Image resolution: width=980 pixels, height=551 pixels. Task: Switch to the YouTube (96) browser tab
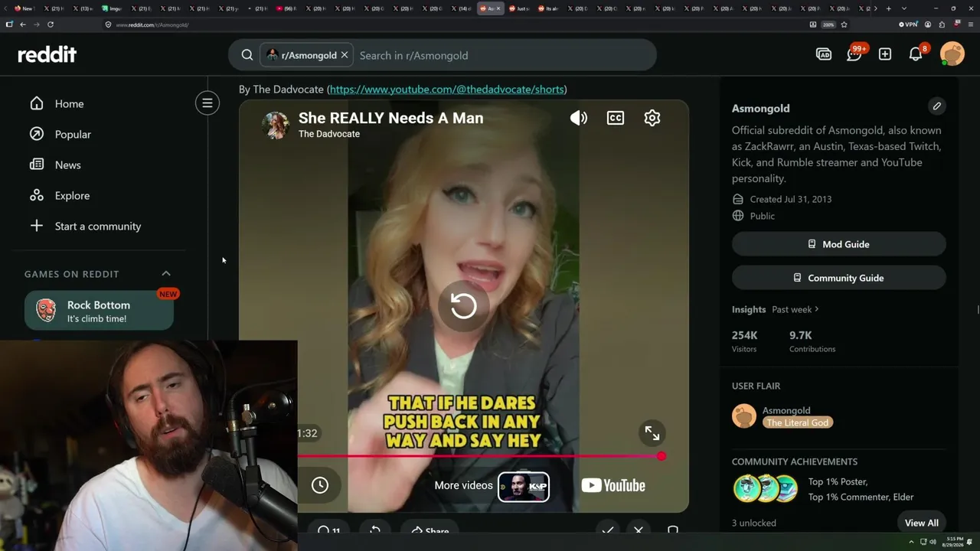point(286,8)
